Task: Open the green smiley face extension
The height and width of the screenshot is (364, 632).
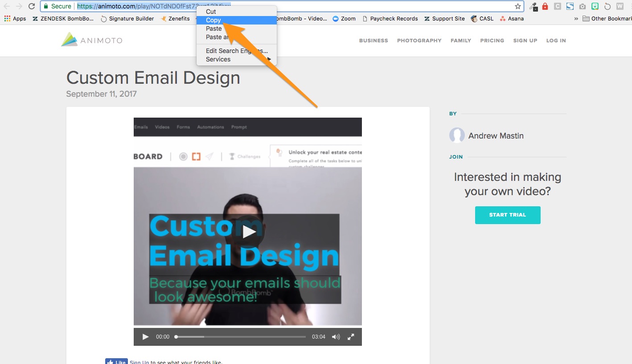Action: pyautogui.click(x=595, y=6)
